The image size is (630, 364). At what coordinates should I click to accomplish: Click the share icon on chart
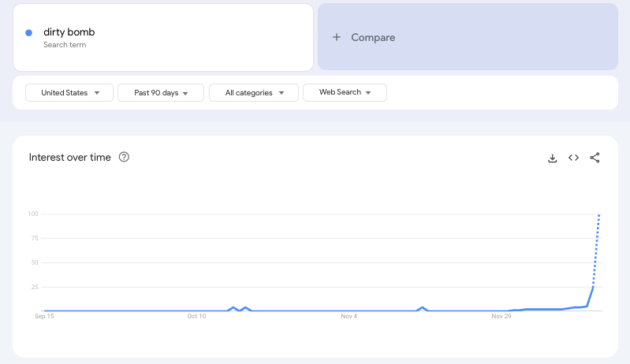(x=595, y=158)
